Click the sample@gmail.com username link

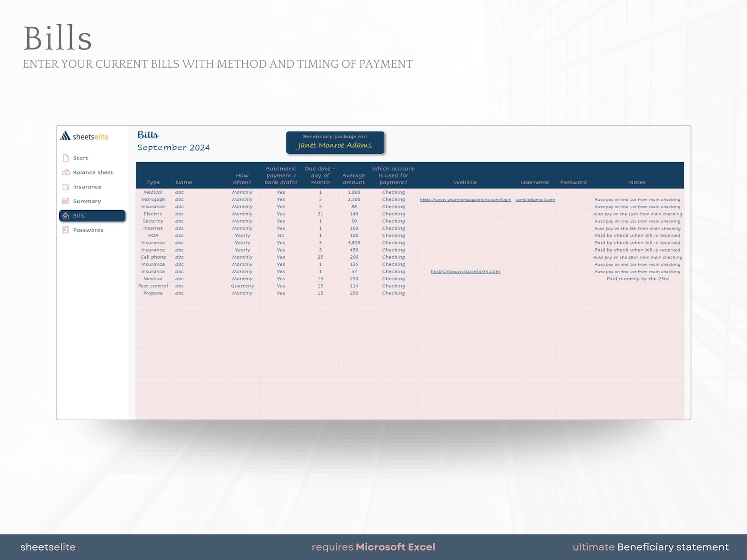coord(535,200)
